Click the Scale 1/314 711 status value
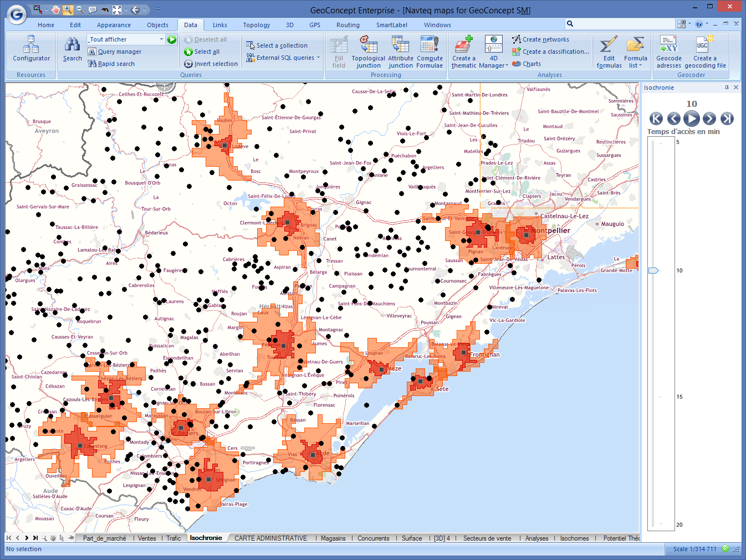The width and height of the screenshot is (746, 560). [694, 549]
